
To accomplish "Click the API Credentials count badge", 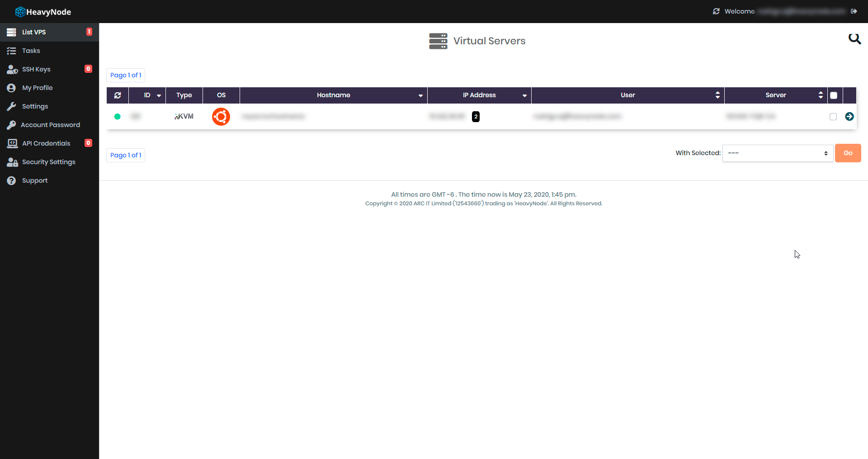I will point(88,143).
